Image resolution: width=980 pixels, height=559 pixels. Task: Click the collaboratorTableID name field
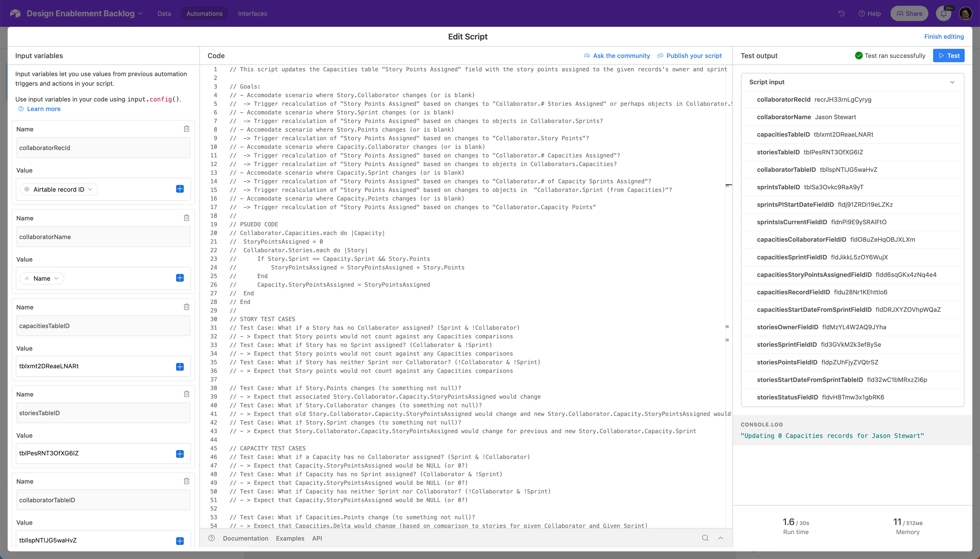click(x=103, y=500)
